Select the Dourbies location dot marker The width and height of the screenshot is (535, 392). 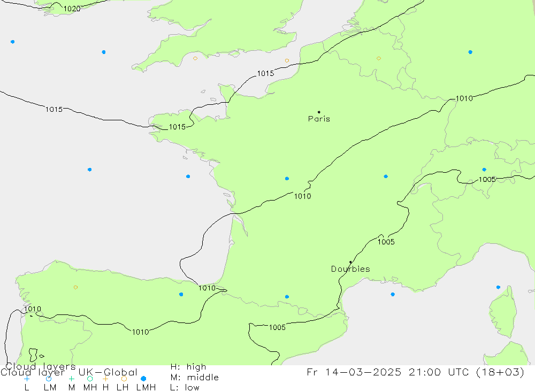coord(351,262)
